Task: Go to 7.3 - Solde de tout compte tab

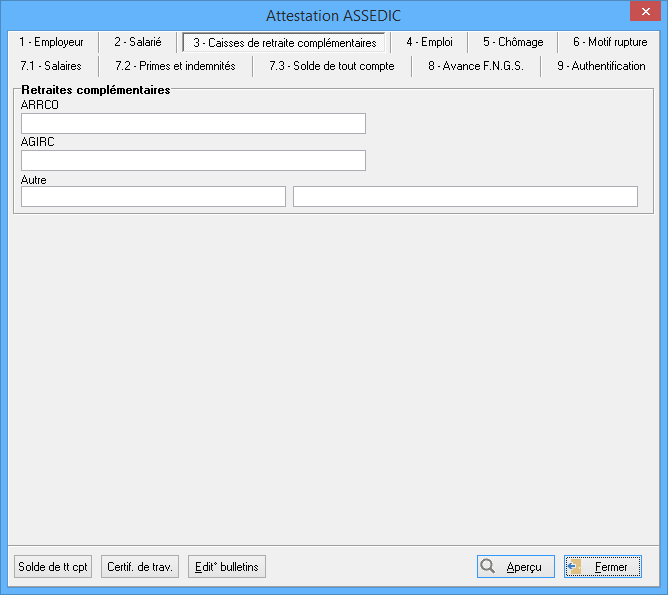Action: (331, 66)
